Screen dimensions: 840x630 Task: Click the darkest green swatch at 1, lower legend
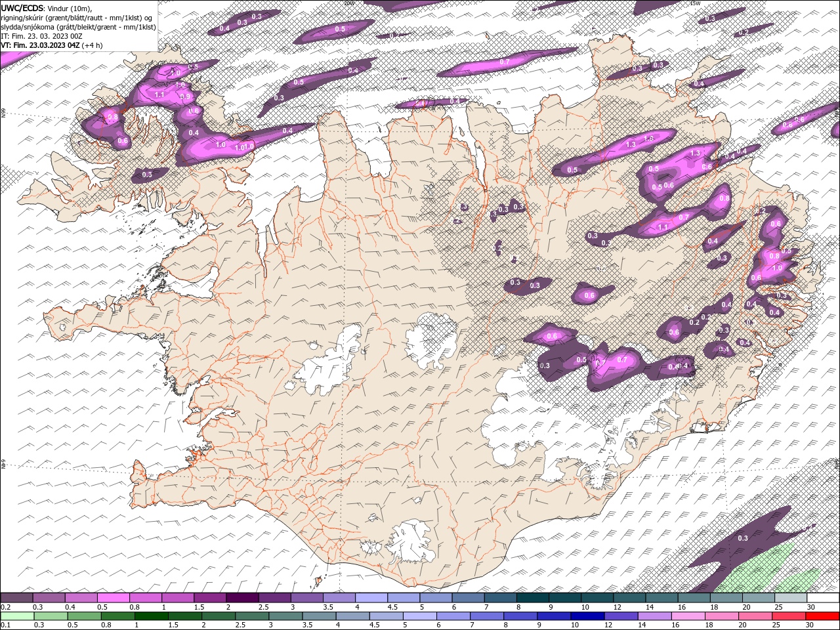click(x=152, y=616)
